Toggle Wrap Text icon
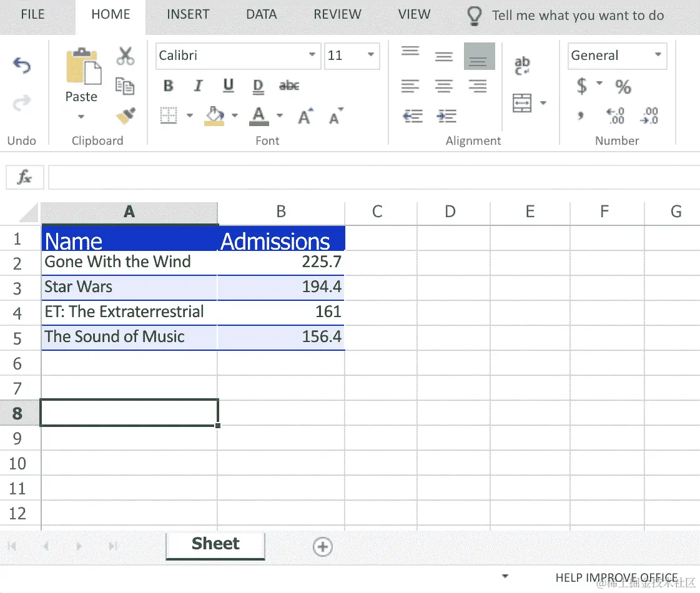700x593 pixels. pyautogui.click(x=522, y=66)
